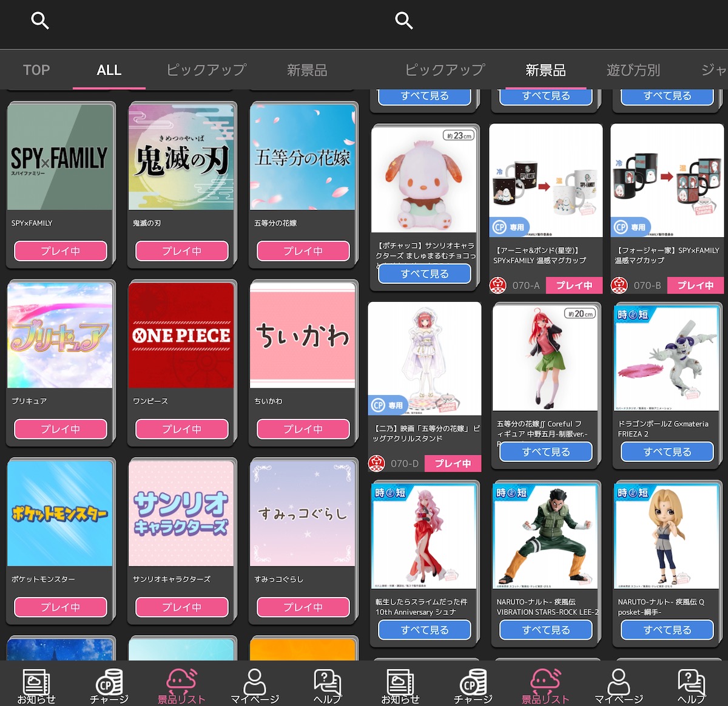Open the ONE PIECE category thumbnail
The height and width of the screenshot is (706, 728).
point(181,335)
